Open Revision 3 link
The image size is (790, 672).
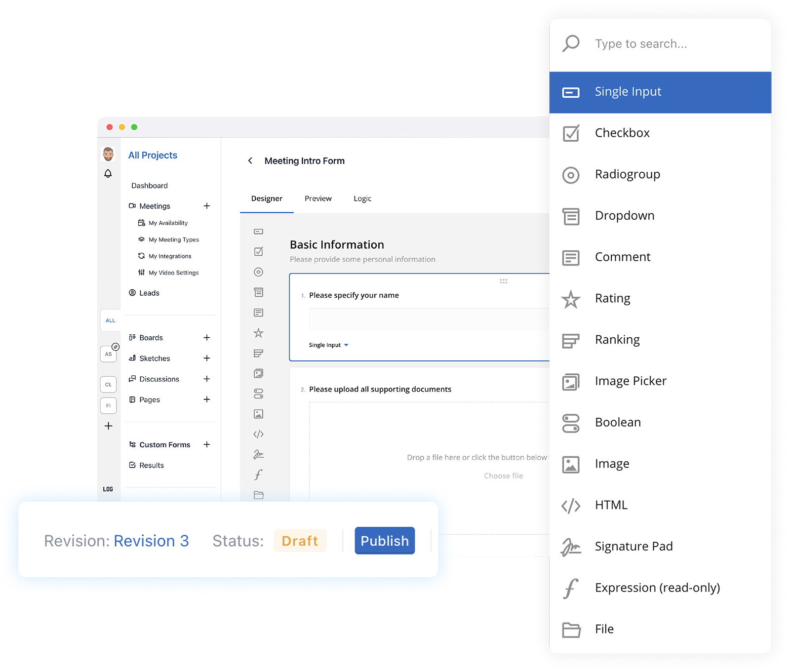[151, 541]
